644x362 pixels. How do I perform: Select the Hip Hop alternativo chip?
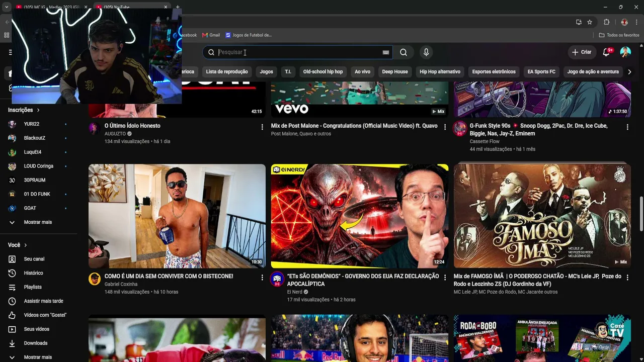(x=440, y=72)
